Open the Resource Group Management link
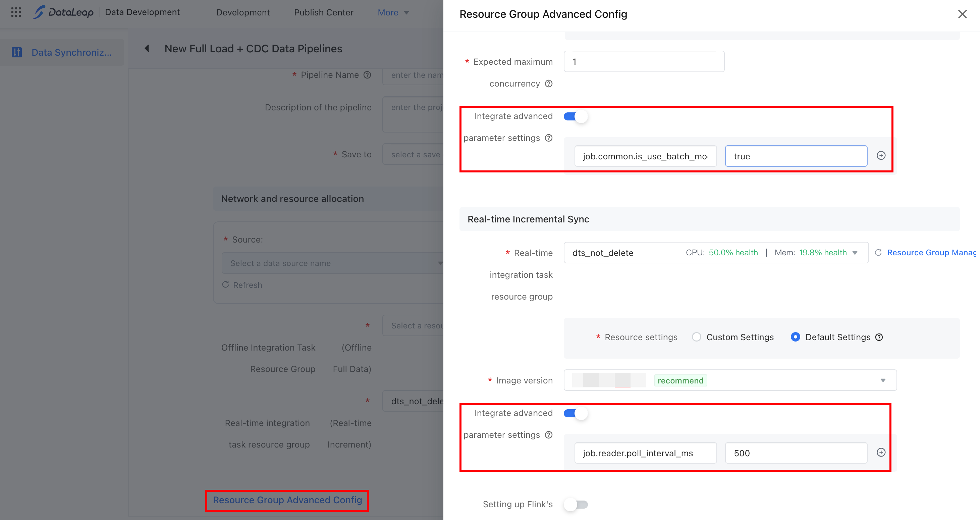 (x=931, y=252)
